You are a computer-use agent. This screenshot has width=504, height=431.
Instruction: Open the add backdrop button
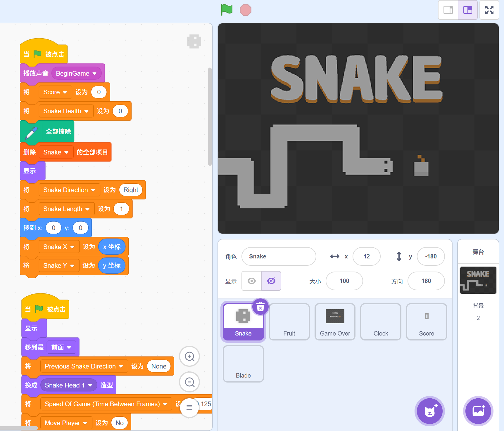click(x=478, y=411)
